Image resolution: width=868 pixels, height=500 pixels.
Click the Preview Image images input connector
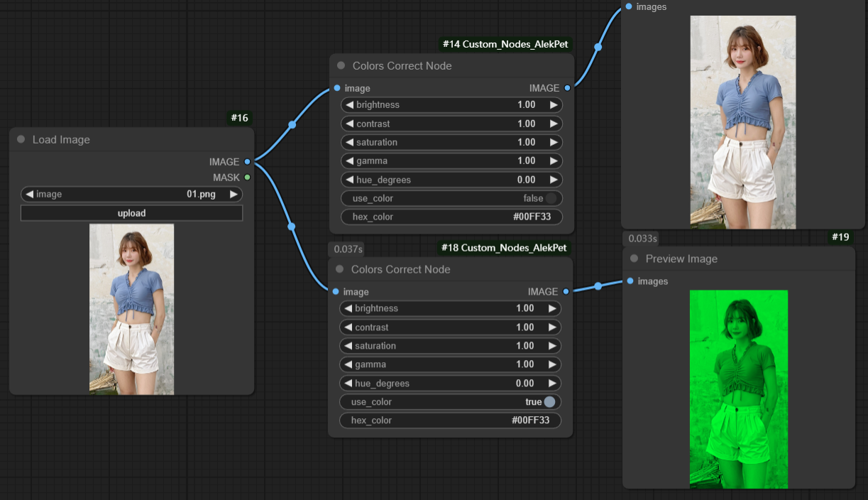(630, 281)
